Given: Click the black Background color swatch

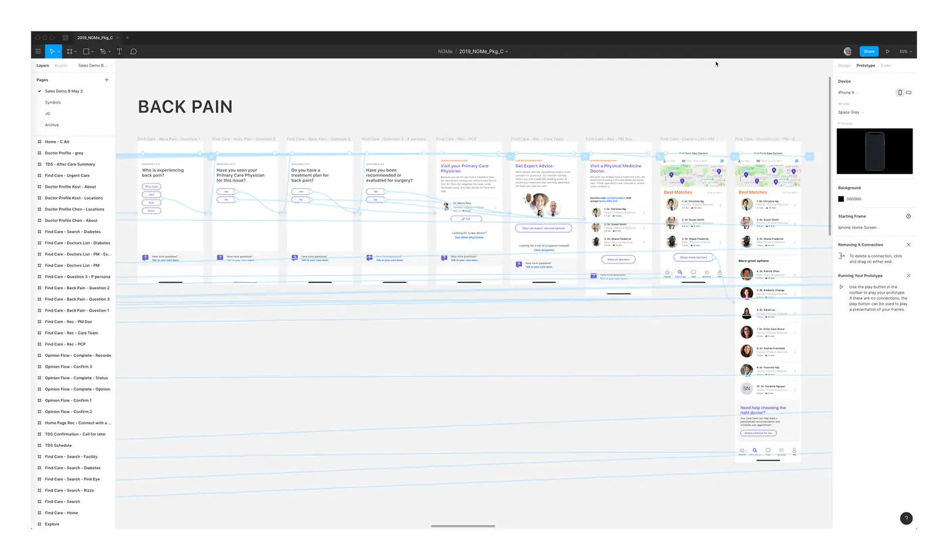Looking at the screenshot, I should coord(841,199).
